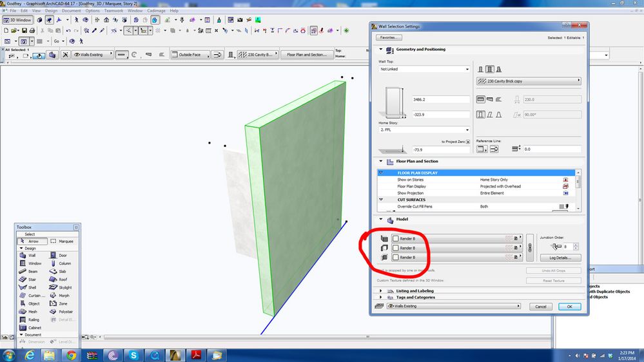Click the 'Floor Plan and Section...' info box button
Screen dimensions: 644x362
[x=306, y=55]
